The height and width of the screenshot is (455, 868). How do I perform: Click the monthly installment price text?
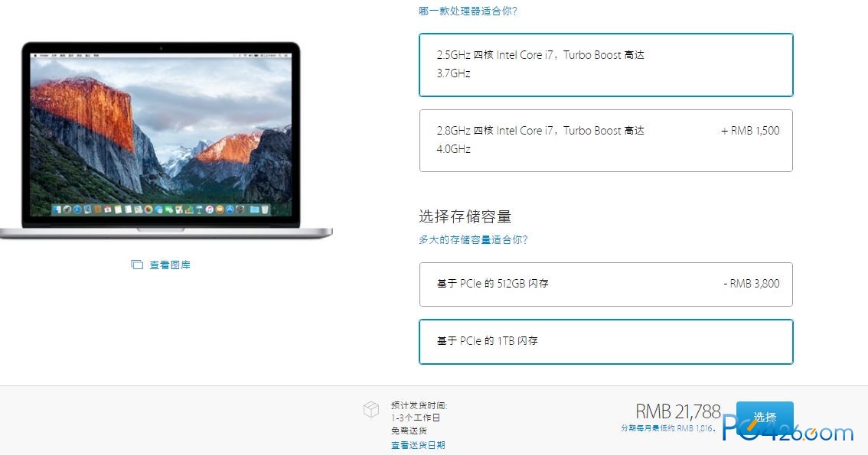[667, 428]
